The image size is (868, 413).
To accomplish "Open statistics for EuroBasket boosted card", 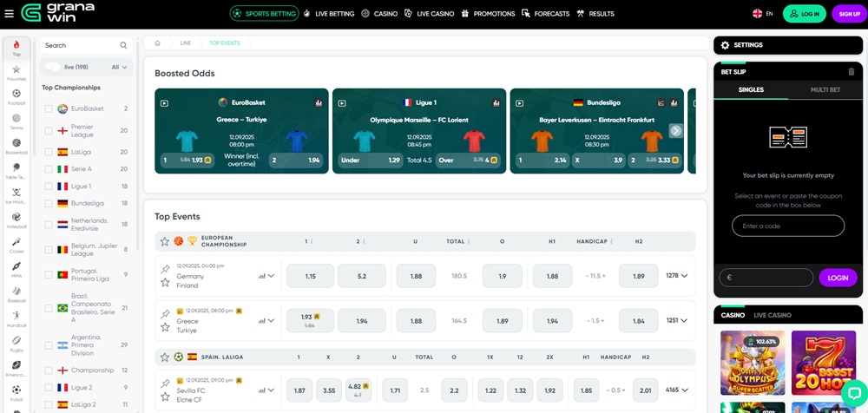I will pyautogui.click(x=319, y=103).
